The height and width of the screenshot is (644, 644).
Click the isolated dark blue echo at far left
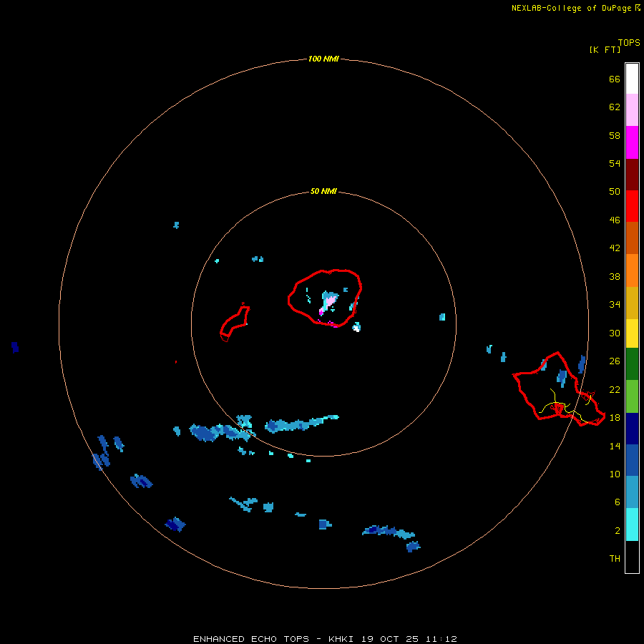(x=15, y=347)
